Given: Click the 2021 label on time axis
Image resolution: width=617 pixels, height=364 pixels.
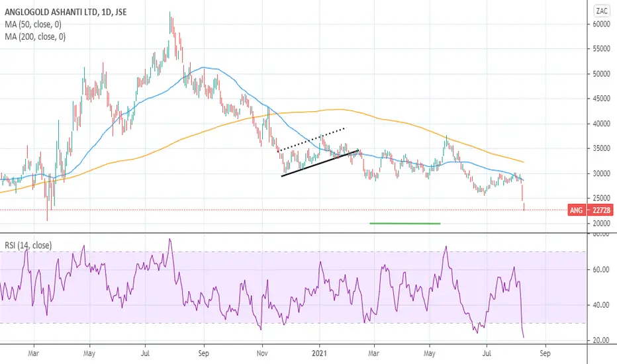Looking at the screenshot, I should point(319,353).
